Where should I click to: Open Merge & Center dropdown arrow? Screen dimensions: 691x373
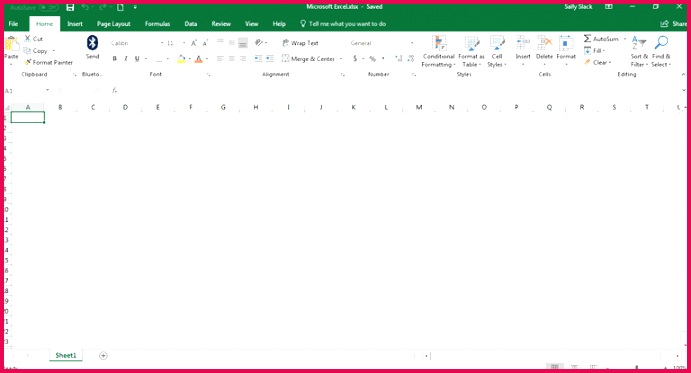(x=341, y=59)
